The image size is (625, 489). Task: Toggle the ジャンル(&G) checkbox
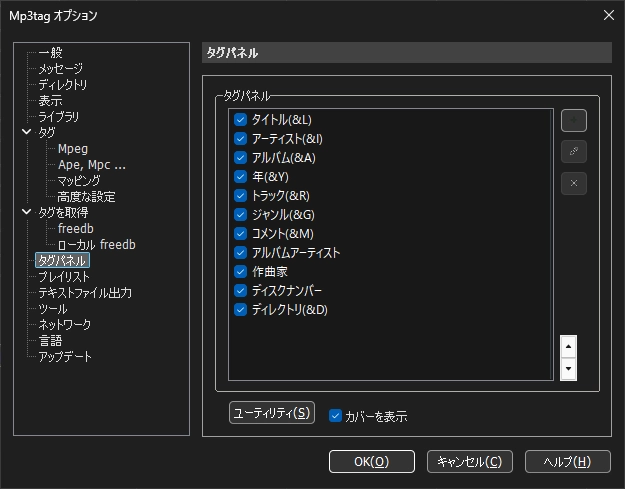tap(240, 214)
